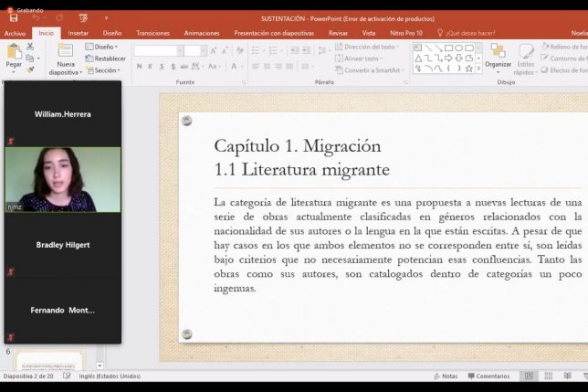The image size is (588, 392).
Task: Toggle Notas pane in status bar
Action: 445,376
